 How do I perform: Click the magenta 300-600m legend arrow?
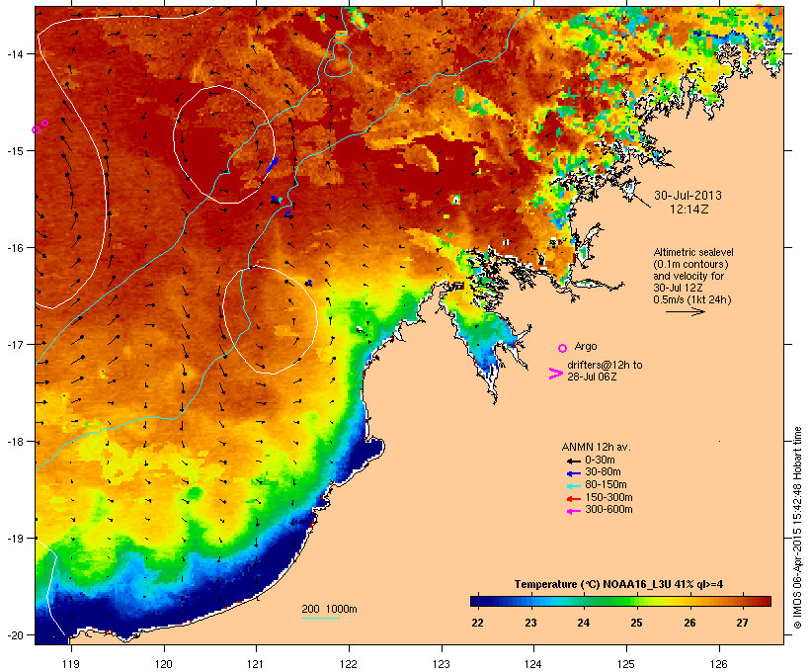pyautogui.click(x=573, y=511)
